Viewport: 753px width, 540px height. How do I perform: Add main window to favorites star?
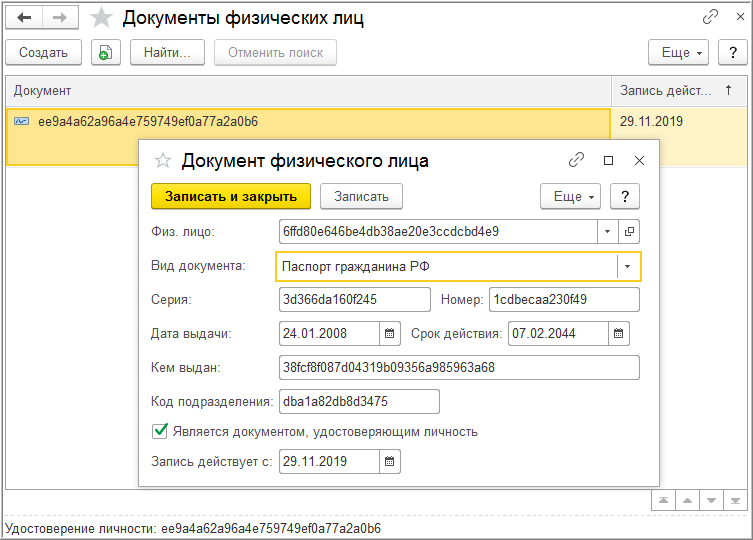tap(101, 18)
